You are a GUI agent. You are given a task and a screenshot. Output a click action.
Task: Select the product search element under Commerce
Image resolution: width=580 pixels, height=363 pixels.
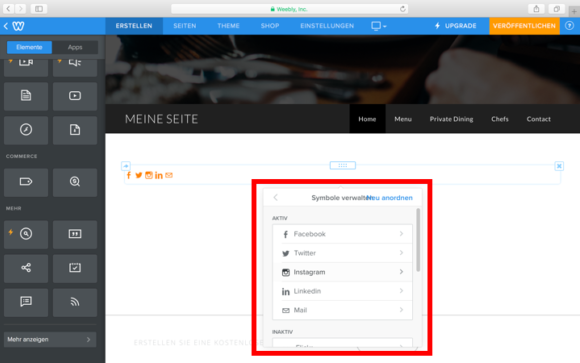coord(75,182)
